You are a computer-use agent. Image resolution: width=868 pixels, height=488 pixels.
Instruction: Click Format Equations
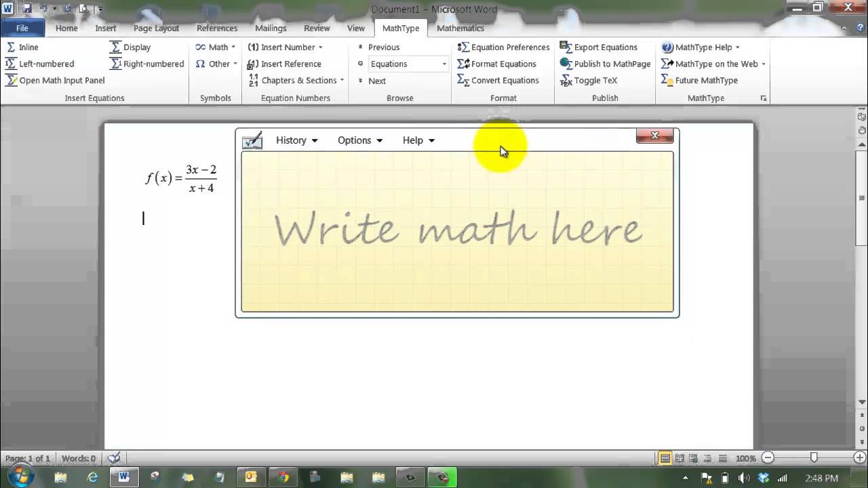point(496,64)
